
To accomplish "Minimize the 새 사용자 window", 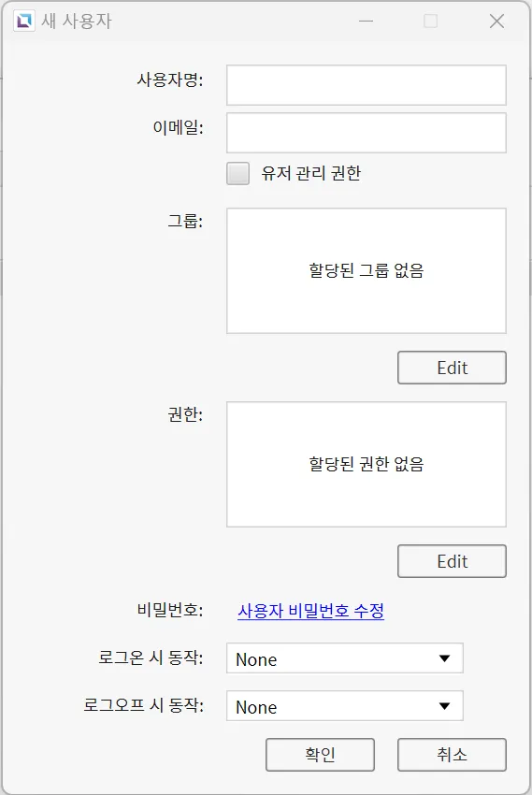I will 366,21.
